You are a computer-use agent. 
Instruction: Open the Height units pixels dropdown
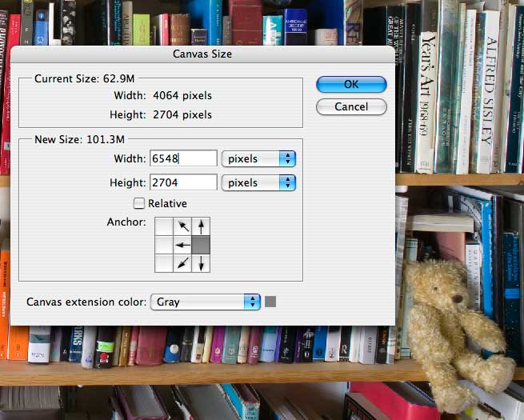point(258,182)
